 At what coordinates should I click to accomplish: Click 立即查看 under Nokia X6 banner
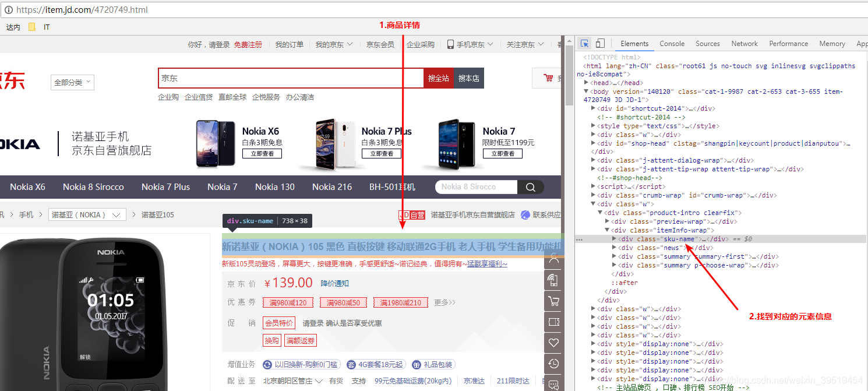coord(262,153)
